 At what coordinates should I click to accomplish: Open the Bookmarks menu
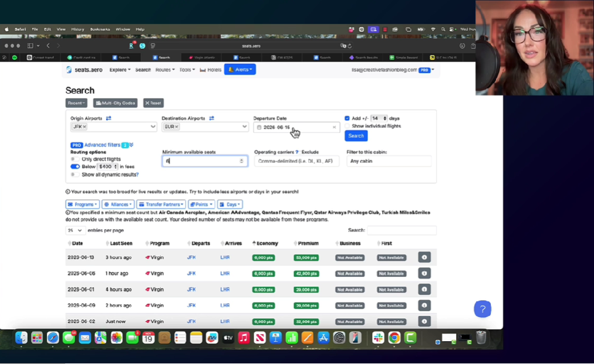[x=100, y=29]
